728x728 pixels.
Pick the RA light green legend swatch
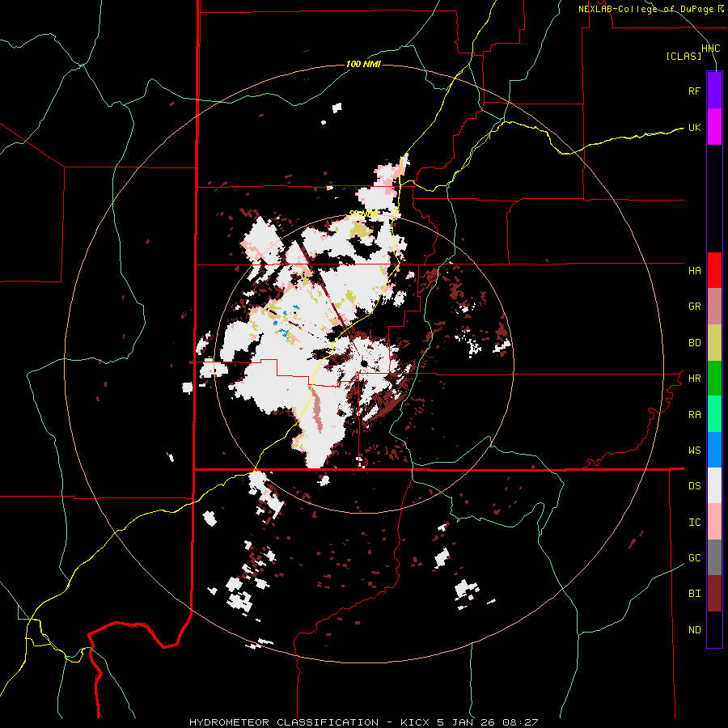714,414
